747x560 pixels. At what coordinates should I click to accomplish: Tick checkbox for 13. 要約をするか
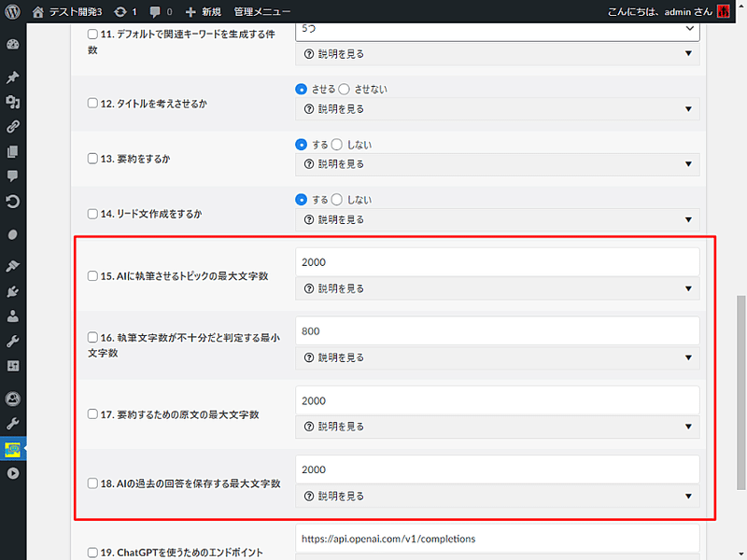pos(92,158)
